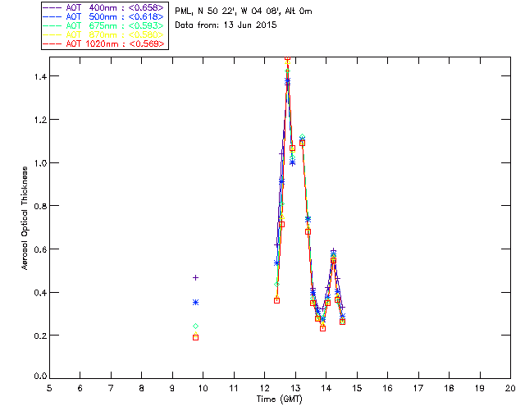
Task: Click the x-axis tick label 20
Action: pos(510,389)
